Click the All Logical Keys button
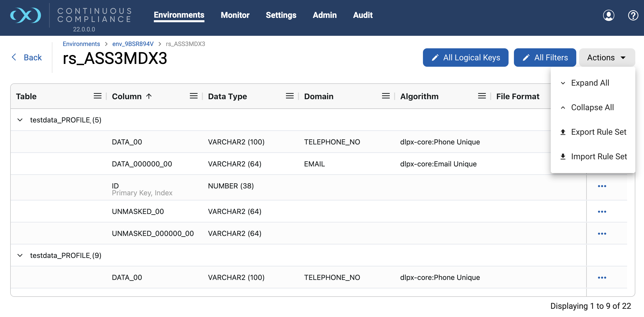The height and width of the screenshot is (317, 644). [x=465, y=58]
